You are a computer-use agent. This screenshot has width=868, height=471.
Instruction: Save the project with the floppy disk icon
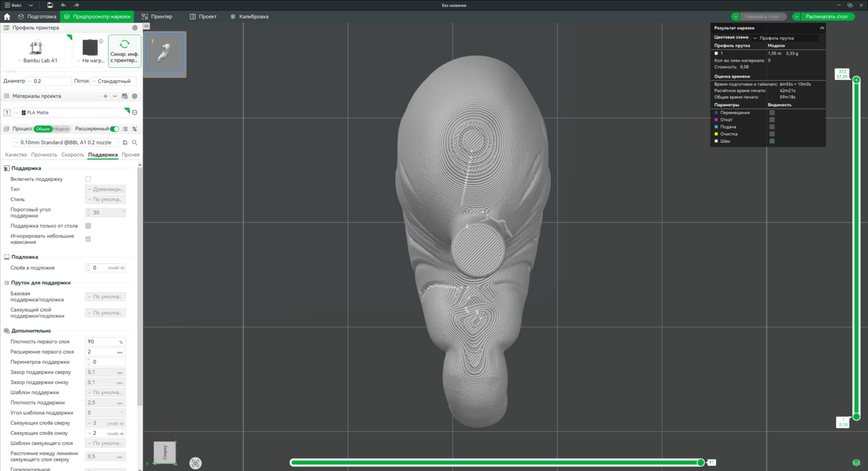point(50,5)
